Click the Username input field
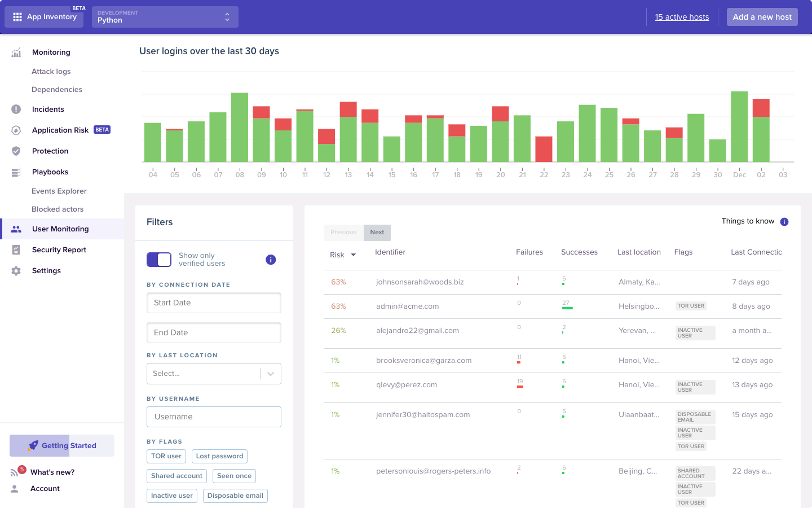 (214, 417)
